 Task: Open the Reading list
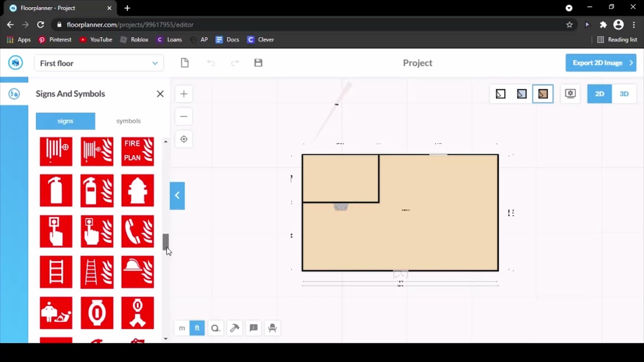point(617,40)
